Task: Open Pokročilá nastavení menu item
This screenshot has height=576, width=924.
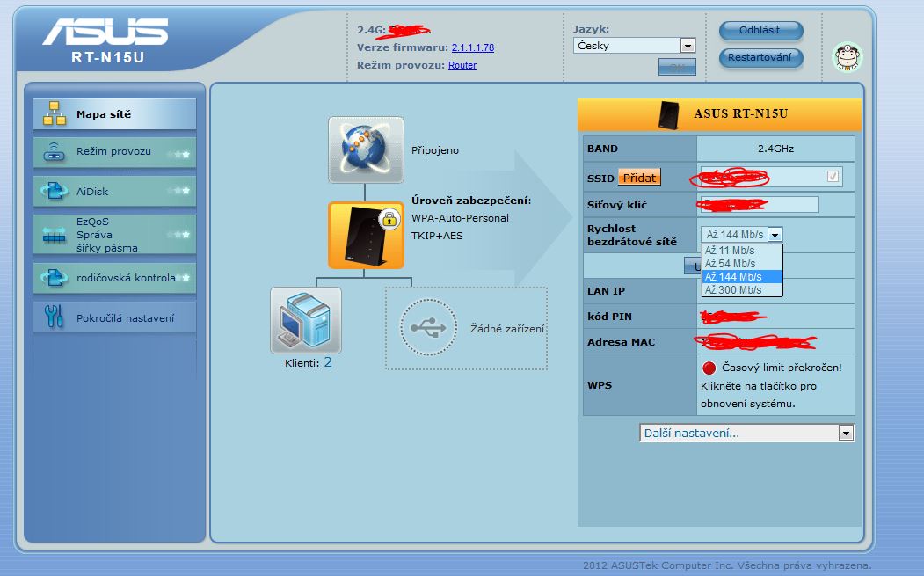Action: 114,317
